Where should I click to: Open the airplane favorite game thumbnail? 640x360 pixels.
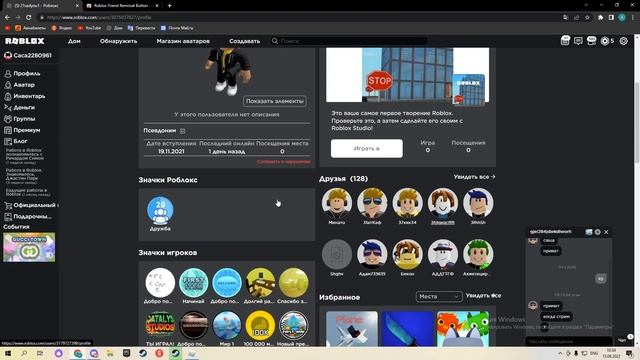point(352,329)
